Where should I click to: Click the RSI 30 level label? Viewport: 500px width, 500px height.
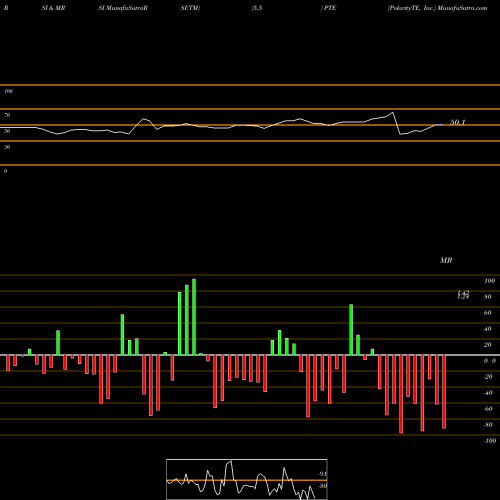tap(7, 147)
